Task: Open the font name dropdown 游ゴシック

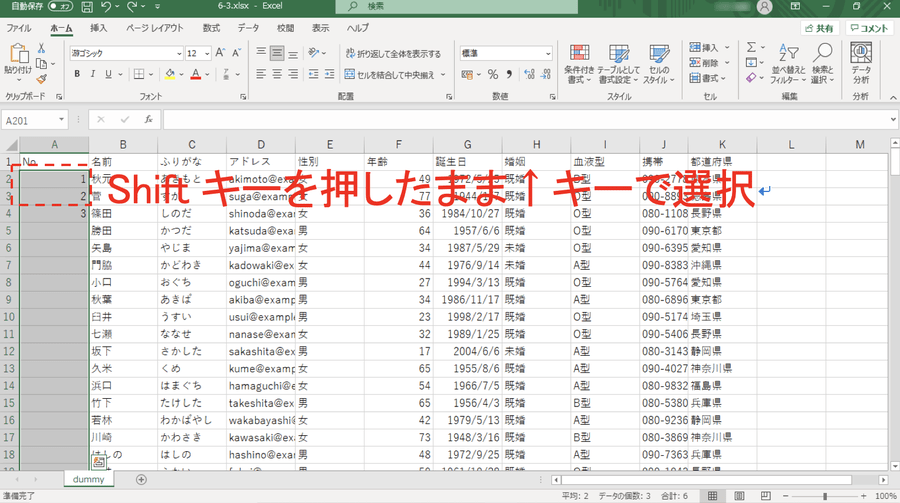Action: pos(124,53)
